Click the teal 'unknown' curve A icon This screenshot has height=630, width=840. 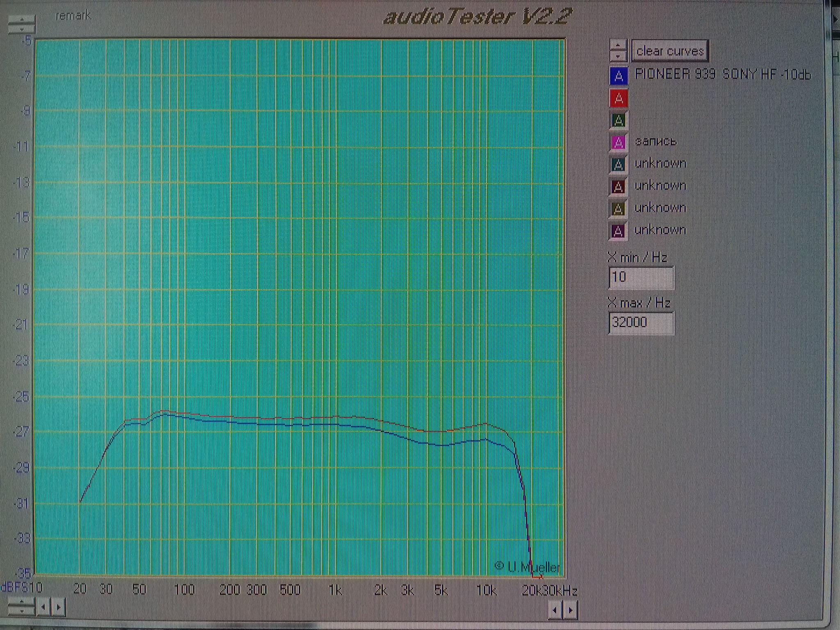click(619, 164)
